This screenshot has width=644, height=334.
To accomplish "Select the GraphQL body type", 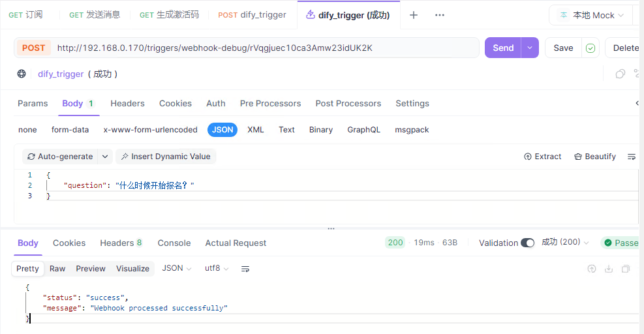I will [x=363, y=130].
